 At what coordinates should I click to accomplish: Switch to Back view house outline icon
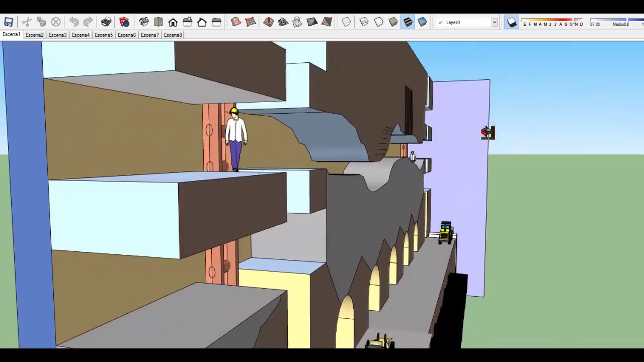[202, 22]
